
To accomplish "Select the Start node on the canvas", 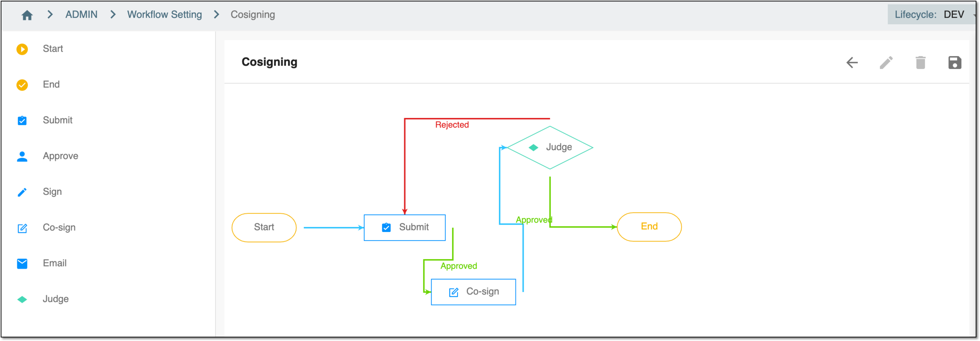I will click(264, 228).
